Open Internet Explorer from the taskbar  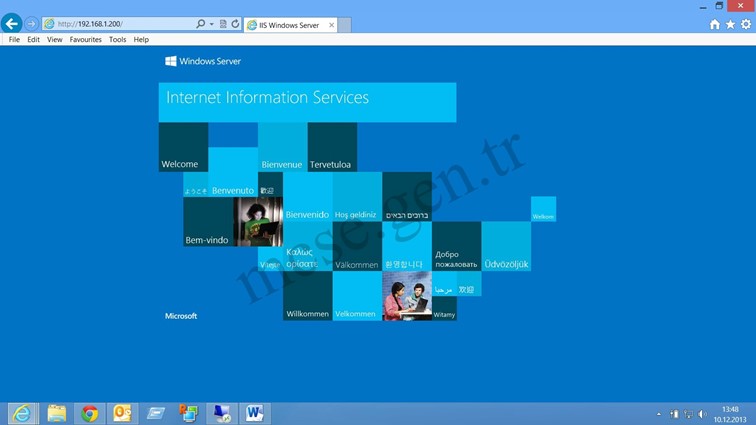pyautogui.click(x=22, y=413)
